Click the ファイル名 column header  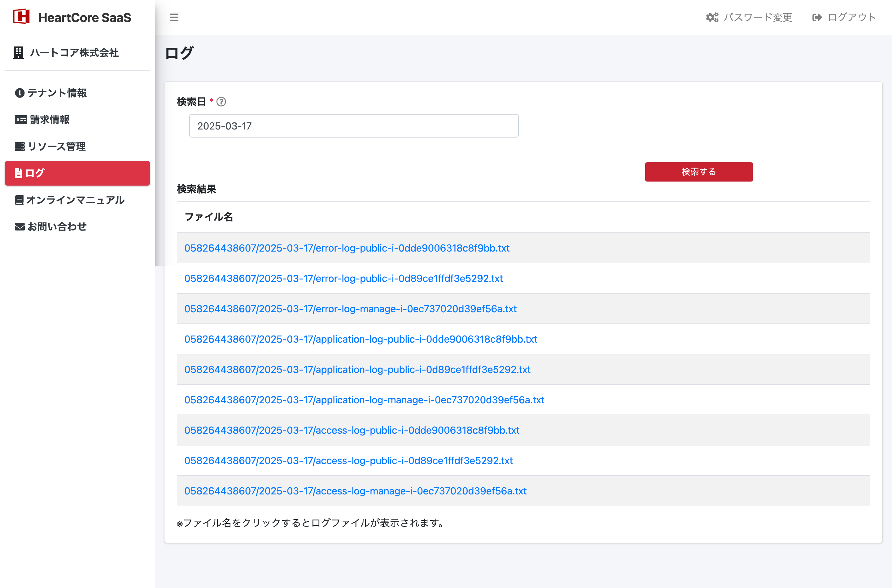pos(209,217)
